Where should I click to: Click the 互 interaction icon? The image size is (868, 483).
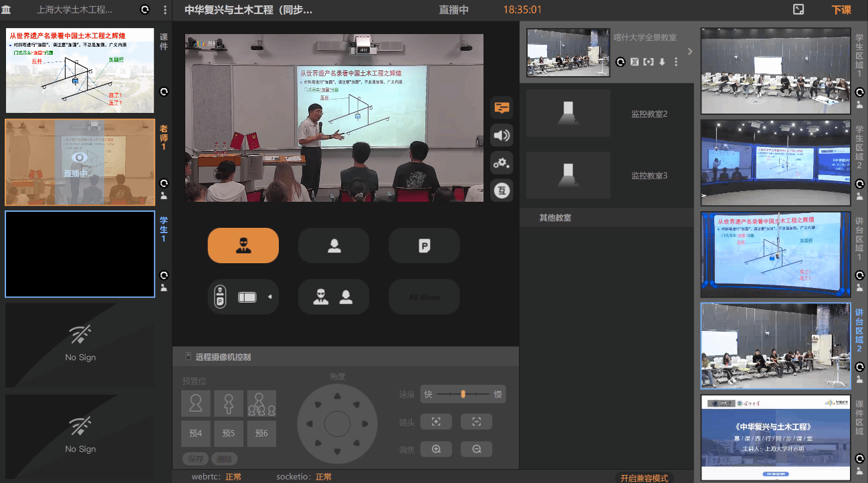[502, 191]
